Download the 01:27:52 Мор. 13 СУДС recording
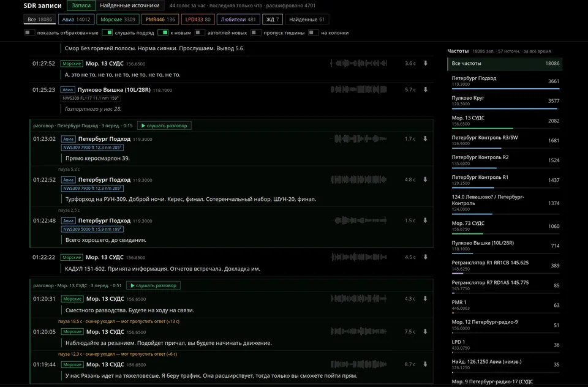 coord(426,63)
